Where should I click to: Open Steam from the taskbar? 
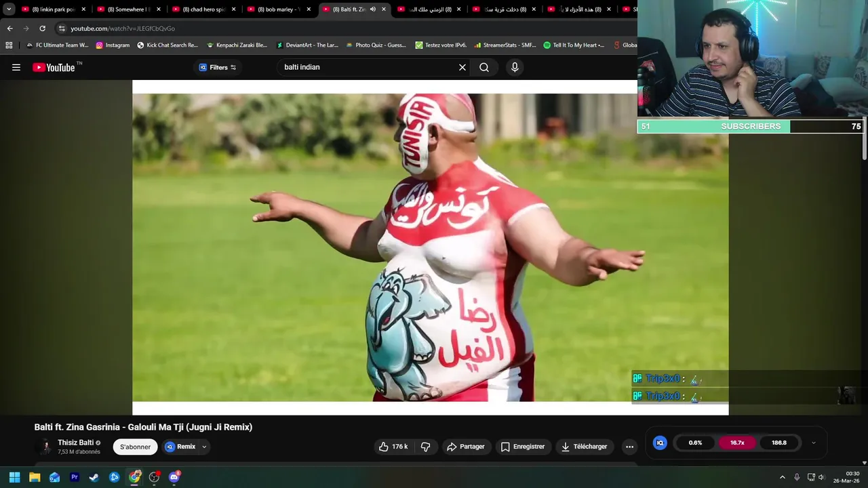94,477
